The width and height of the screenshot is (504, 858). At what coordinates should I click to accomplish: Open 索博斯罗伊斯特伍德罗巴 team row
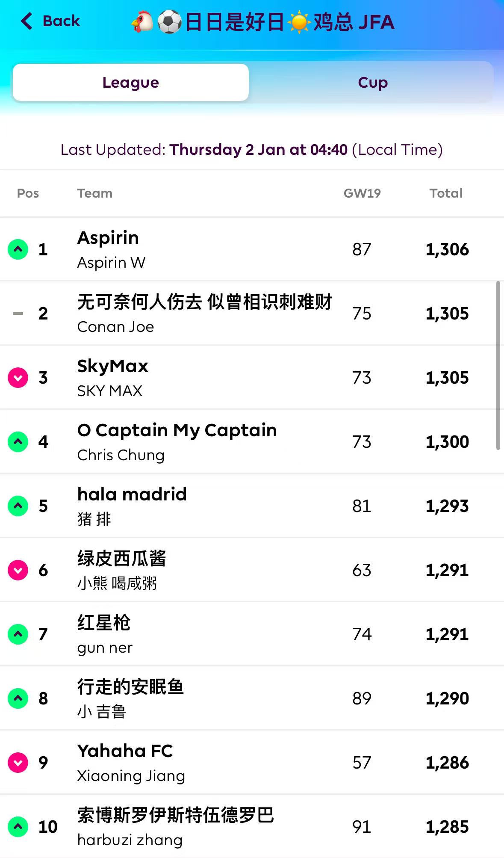tap(175, 815)
